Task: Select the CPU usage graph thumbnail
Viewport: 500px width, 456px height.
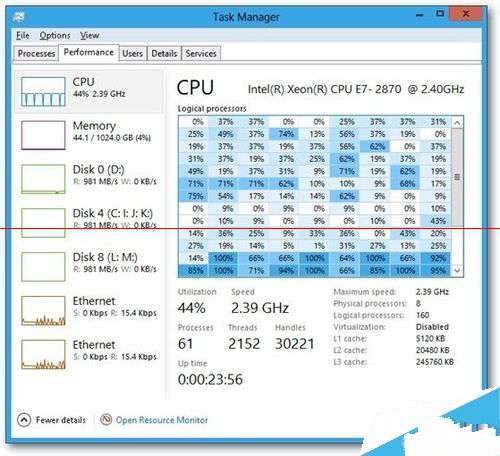Action: click(x=43, y=92)
